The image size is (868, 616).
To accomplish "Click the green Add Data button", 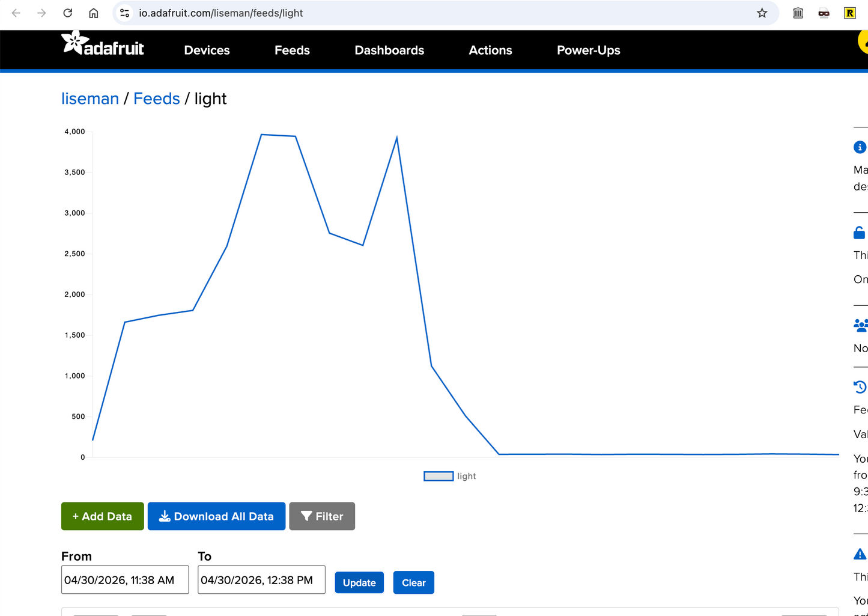I will pos(103,516).
